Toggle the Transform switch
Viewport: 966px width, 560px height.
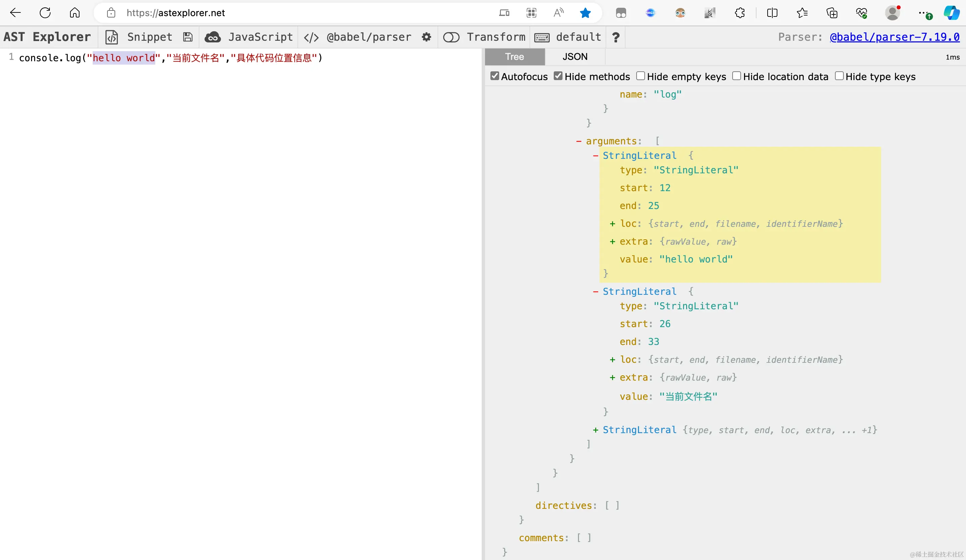(451, 37)
